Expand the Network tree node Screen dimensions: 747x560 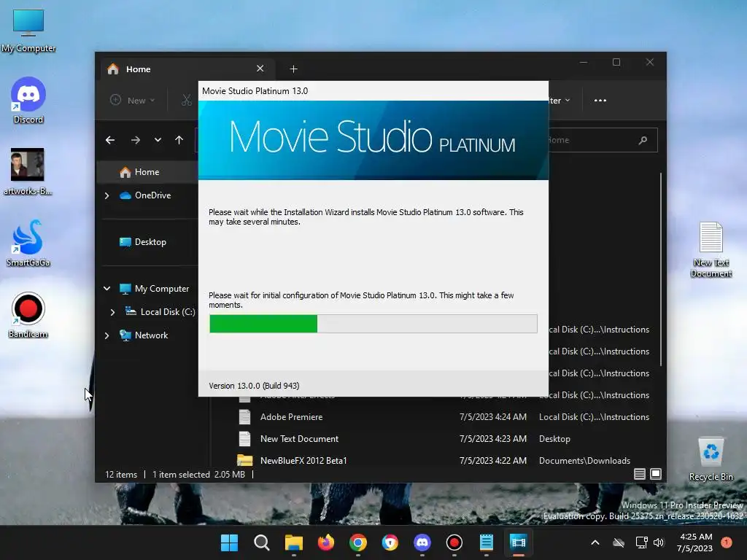(107, 335)
